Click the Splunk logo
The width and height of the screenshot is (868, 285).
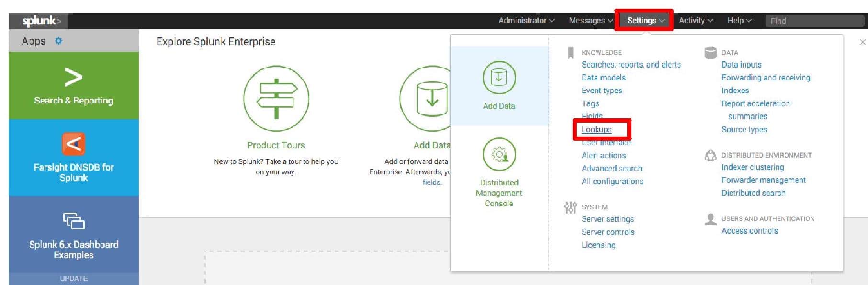(x=42, y=21)
